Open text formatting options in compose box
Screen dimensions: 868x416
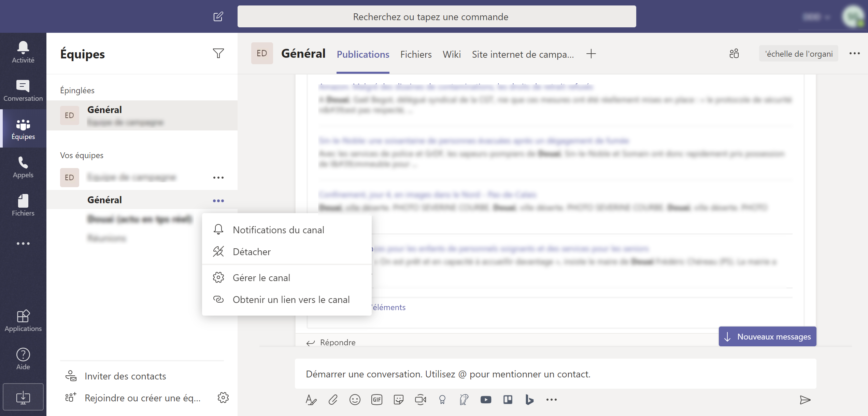click(x=311, y=399)
